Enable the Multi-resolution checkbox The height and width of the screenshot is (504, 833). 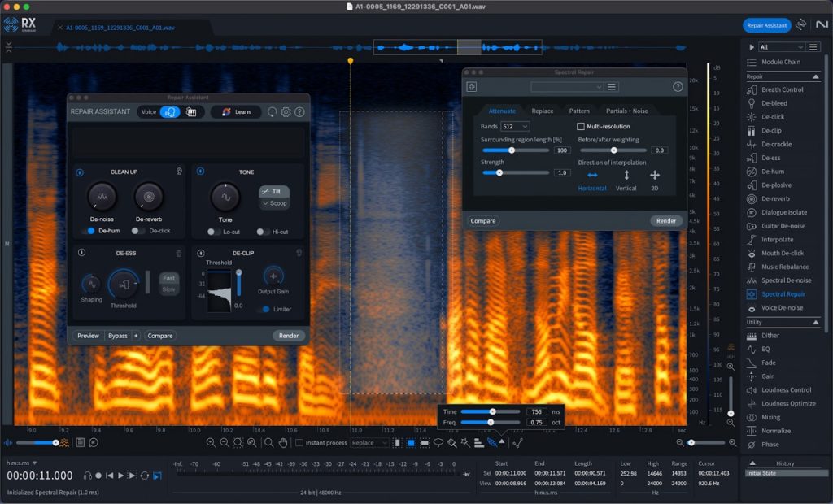coord(581,127)
